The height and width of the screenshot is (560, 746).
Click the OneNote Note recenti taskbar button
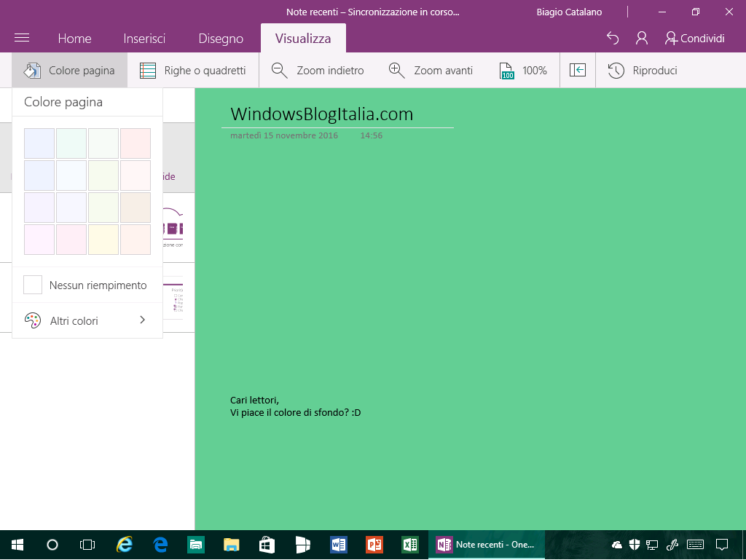[x=486, y=545]
